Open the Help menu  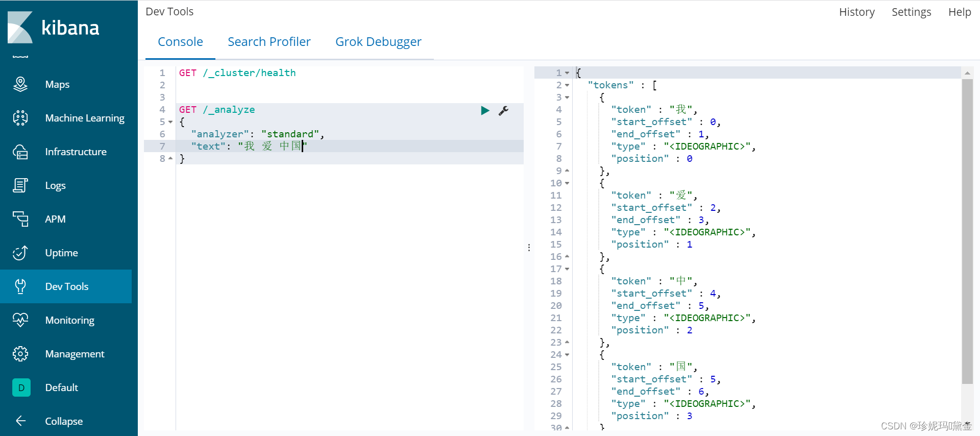(960, 12)
